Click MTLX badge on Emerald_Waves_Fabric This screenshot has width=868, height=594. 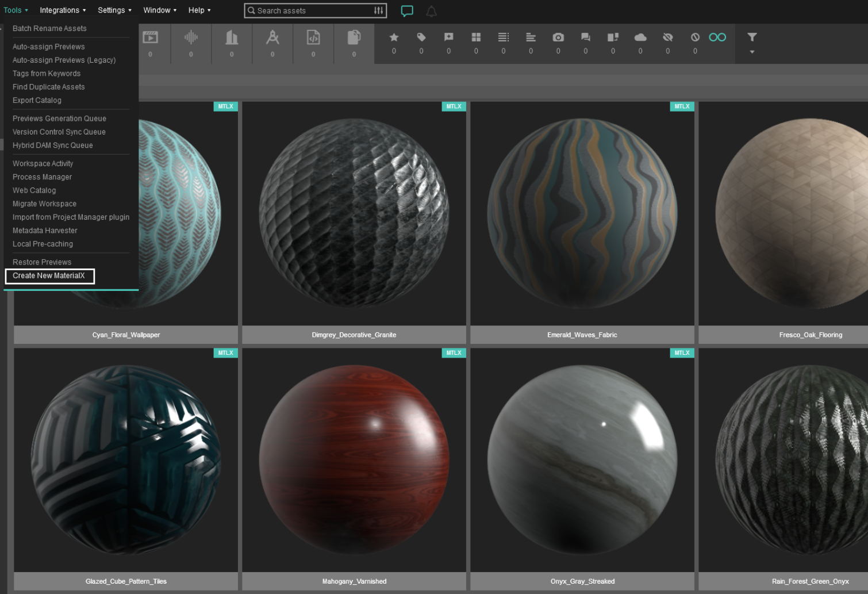click(x=682, y=106)
